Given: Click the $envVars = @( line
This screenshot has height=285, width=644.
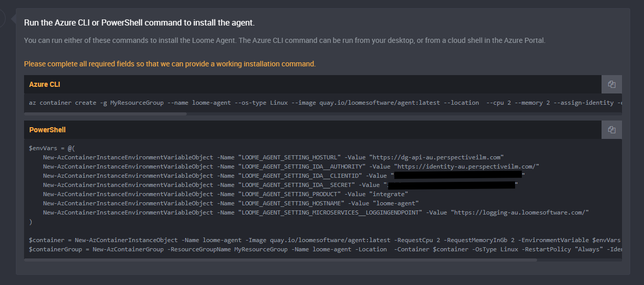Looking at the screenshot, I should (52, 148).
